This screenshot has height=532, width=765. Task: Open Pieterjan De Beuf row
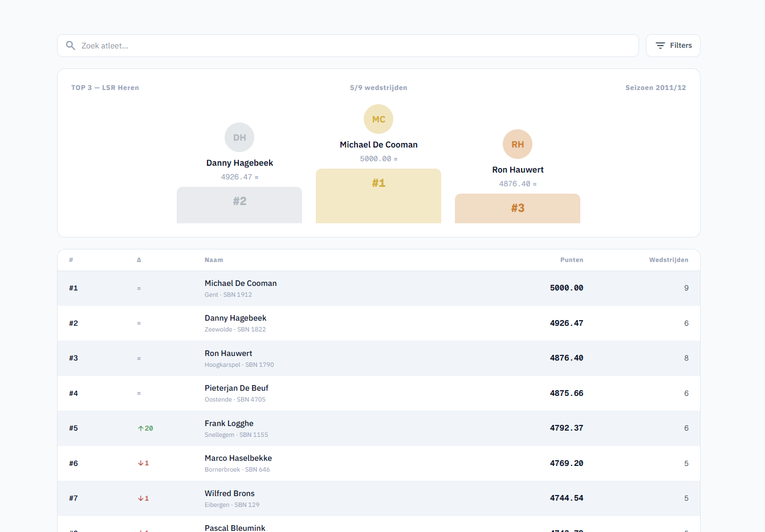pyautogui.click(x=379, y=394)
